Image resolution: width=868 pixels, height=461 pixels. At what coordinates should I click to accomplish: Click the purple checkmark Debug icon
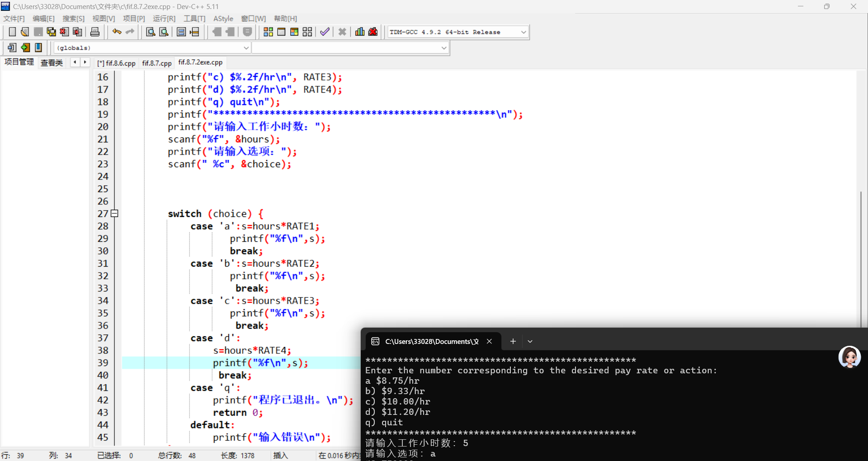pos(325,32)
